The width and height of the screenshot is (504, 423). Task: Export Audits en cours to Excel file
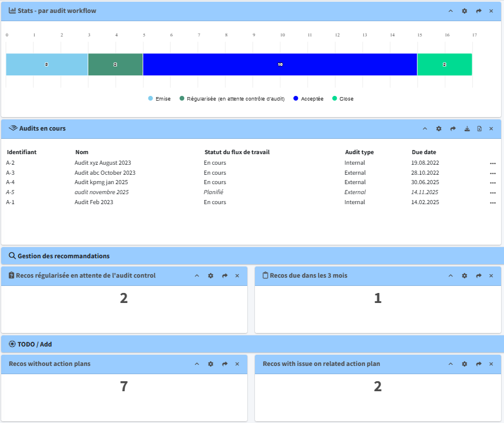click(x=479, y=128)
